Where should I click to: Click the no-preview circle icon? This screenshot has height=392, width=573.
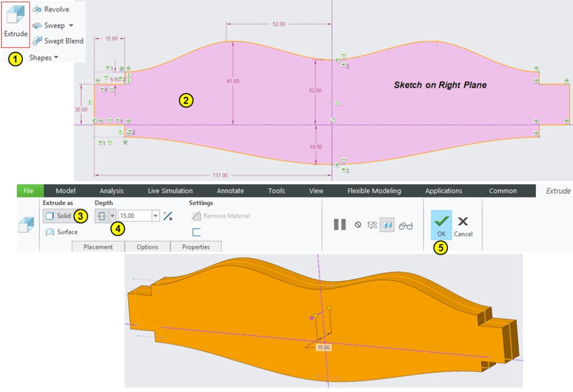[x=358, y=225]
